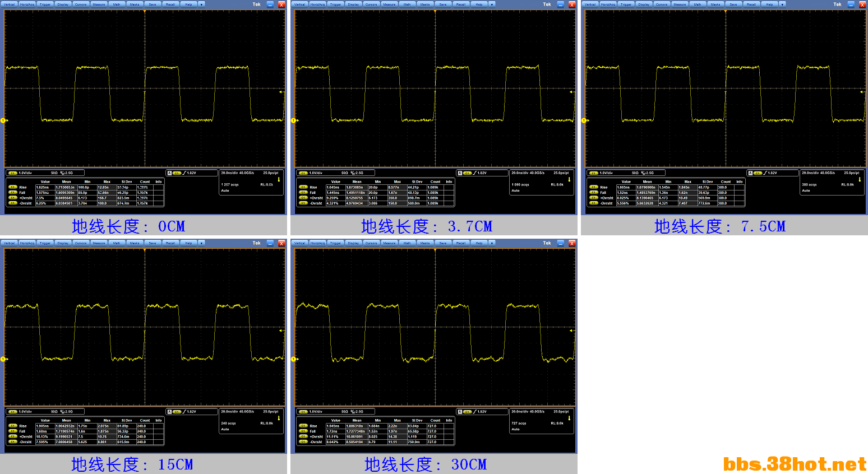Click the 20.0ns/div timebase readout in the 30CM panel

click(x=521, y=412)
